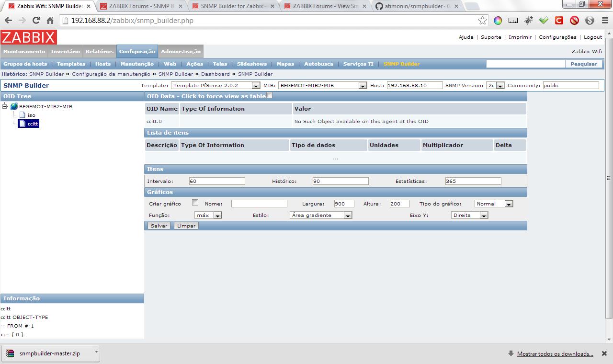The image size is (613, 364).
Task: Click the Salvar button
Action: (x=159, y=226)
